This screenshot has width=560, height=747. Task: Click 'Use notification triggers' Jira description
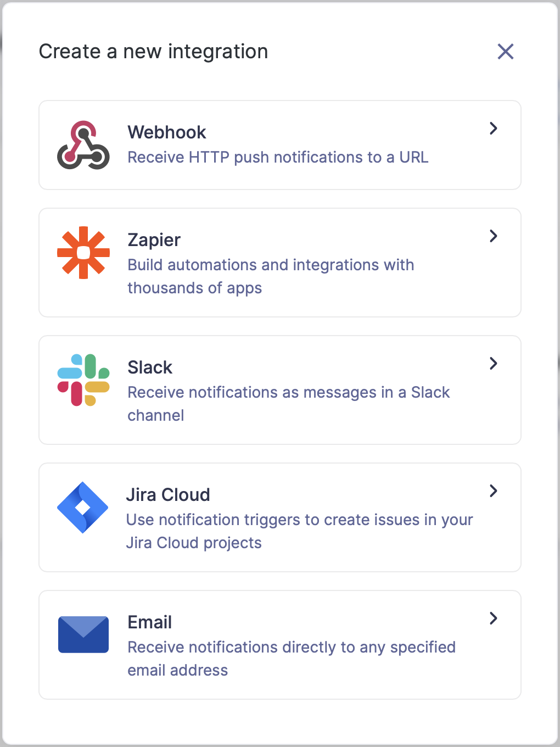299,531
